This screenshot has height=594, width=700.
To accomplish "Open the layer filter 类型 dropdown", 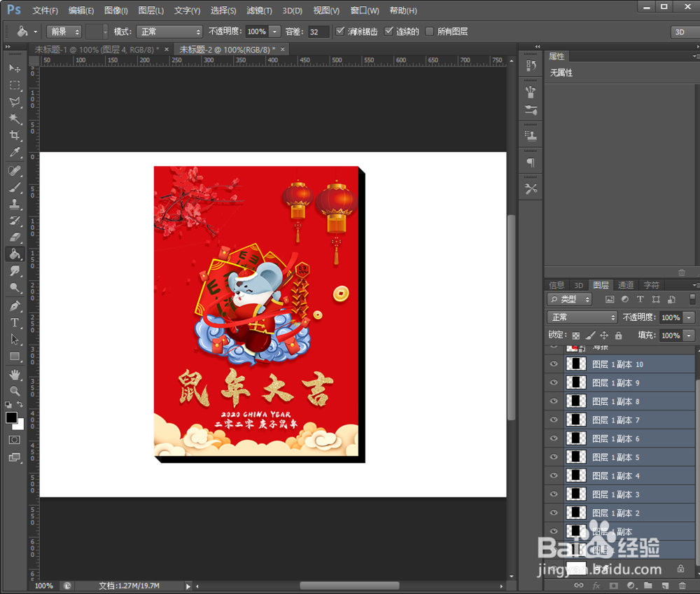I will point(570,299).
